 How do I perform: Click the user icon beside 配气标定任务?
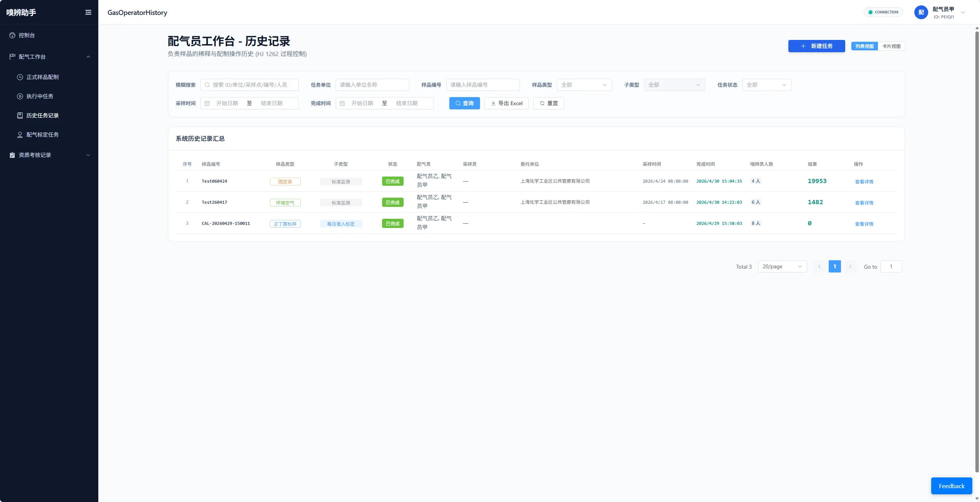click(x=20, y=135)
